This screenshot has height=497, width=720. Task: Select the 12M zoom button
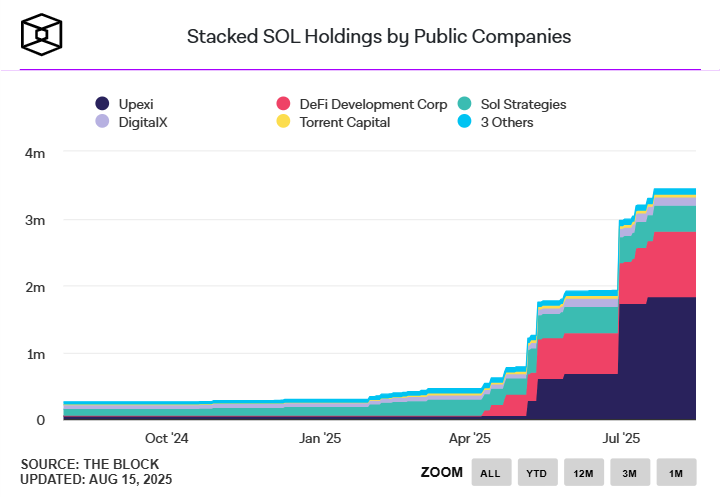click(x=584, y=472)
